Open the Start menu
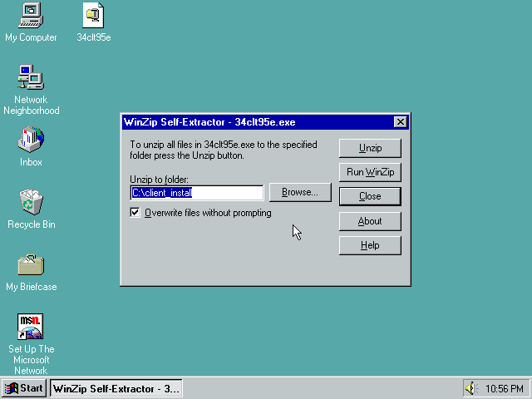This screenshot has width=532, height=399. pyautogui.click(x=24, y=388)
